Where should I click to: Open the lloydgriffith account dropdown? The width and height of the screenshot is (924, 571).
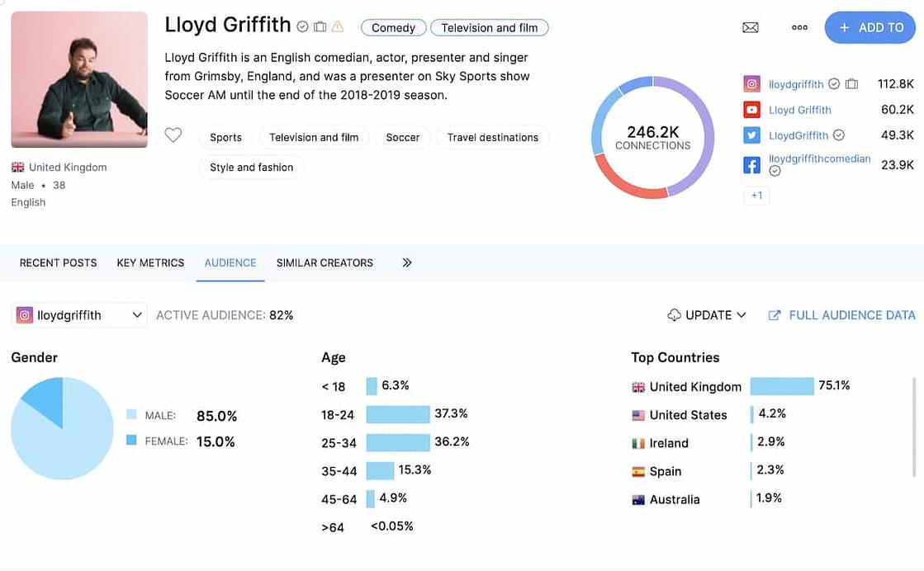click(79, 315)
